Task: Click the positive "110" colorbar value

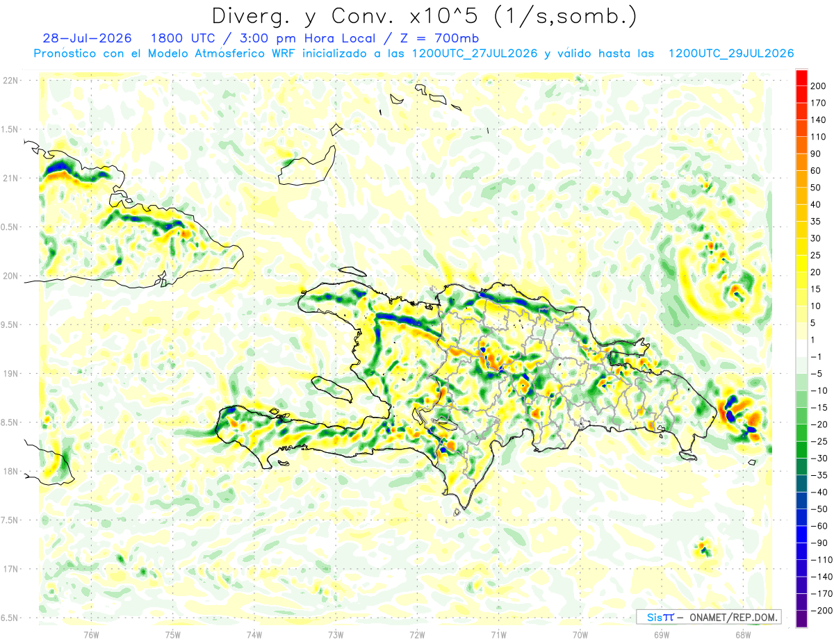Action: point(818,137)
